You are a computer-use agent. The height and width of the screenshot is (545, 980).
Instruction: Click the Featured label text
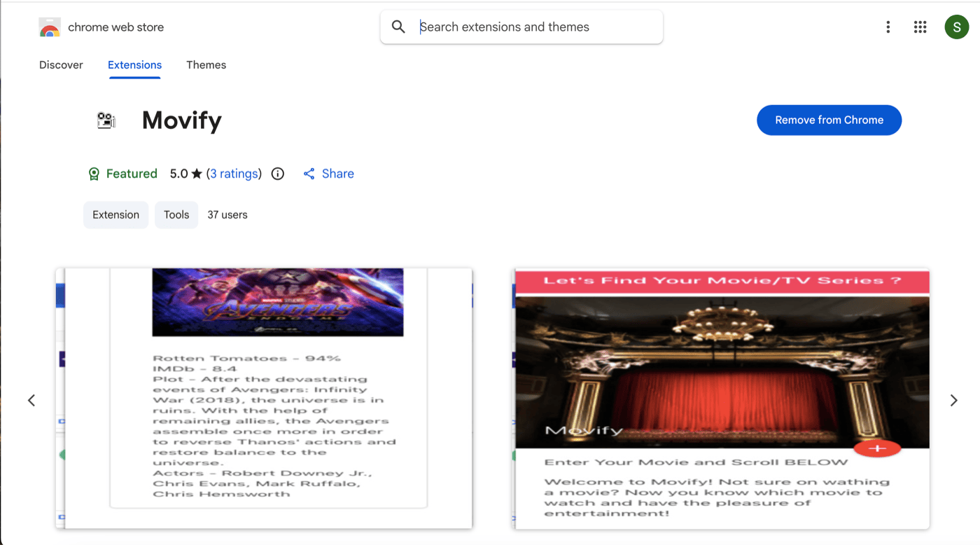point(132,174)
